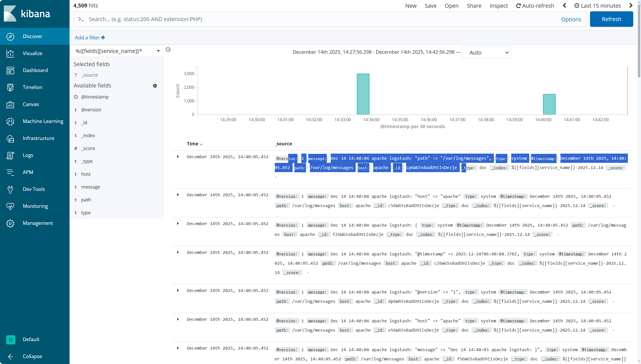641x364 pixels.
Task: Click the Management gear icon
Action: click(10, 223)
